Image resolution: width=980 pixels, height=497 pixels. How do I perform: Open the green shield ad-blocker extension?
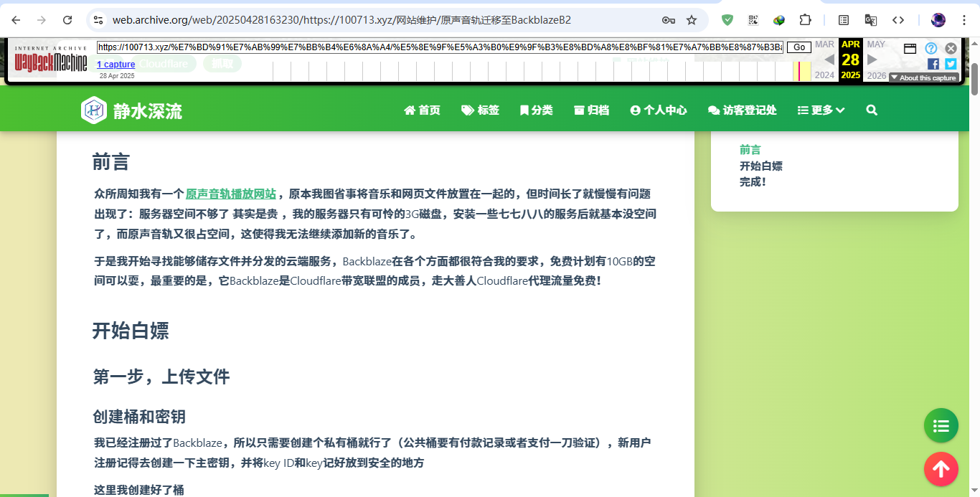click(727, 20)
